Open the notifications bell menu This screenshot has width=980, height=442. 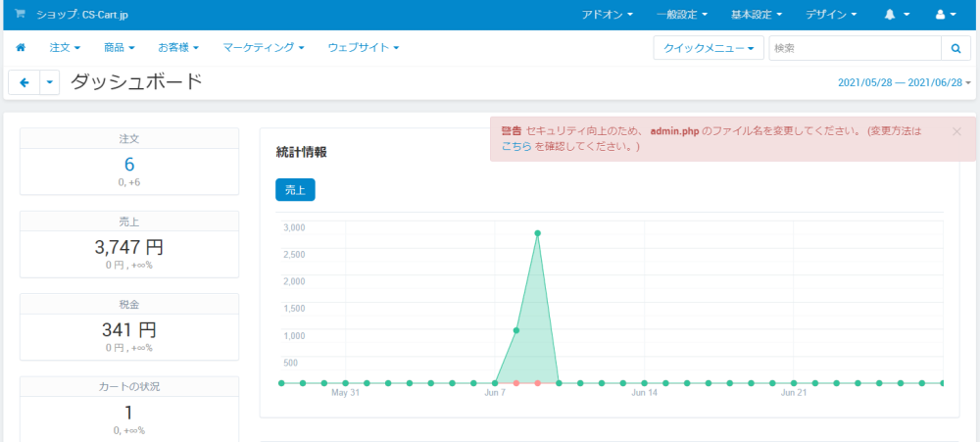[897, 15]
